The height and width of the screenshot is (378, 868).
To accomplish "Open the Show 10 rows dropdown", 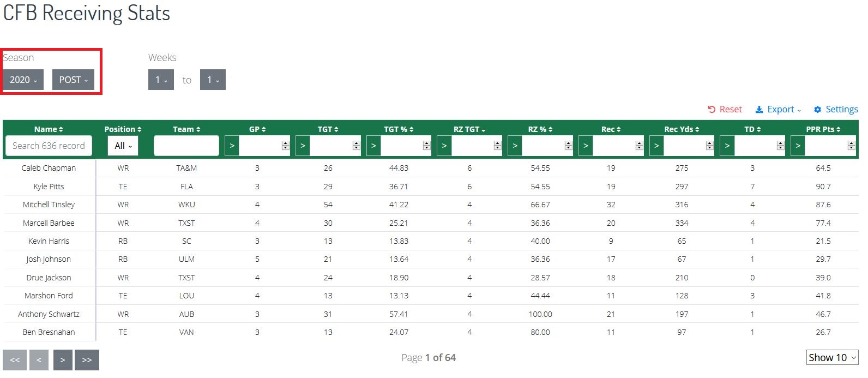I will [x=831, y=358].
